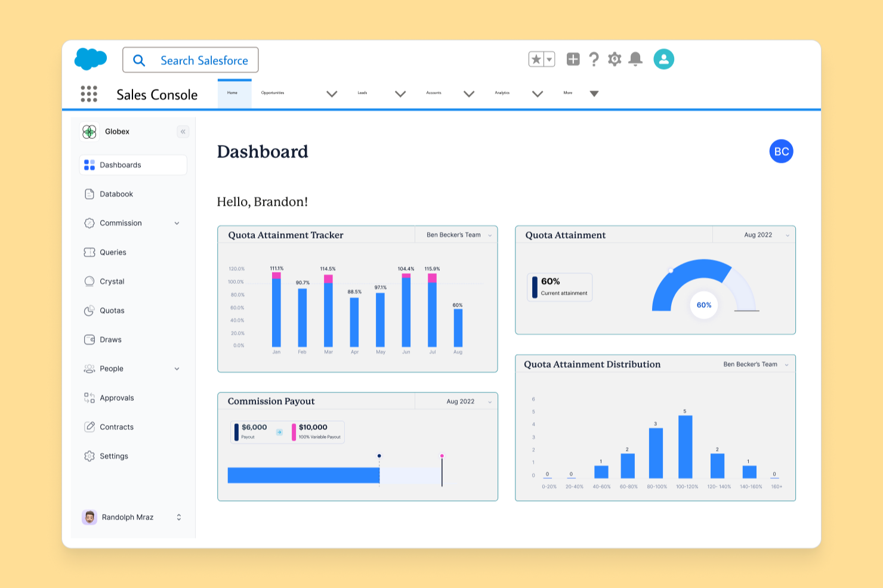Open Aug 2022 dropdown in Quota Attainment
This screenshot has height=588, width=883.
click(765, 235)
